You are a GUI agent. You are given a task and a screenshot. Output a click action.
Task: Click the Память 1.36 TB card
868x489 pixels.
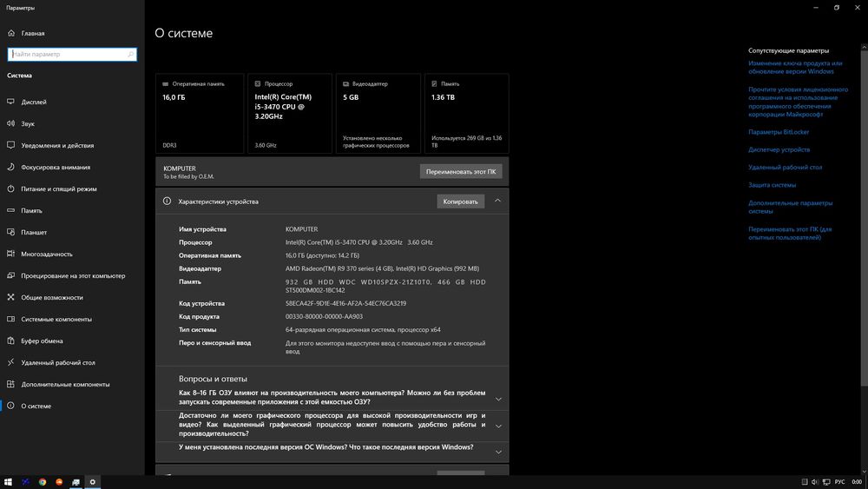pos(467,114)
